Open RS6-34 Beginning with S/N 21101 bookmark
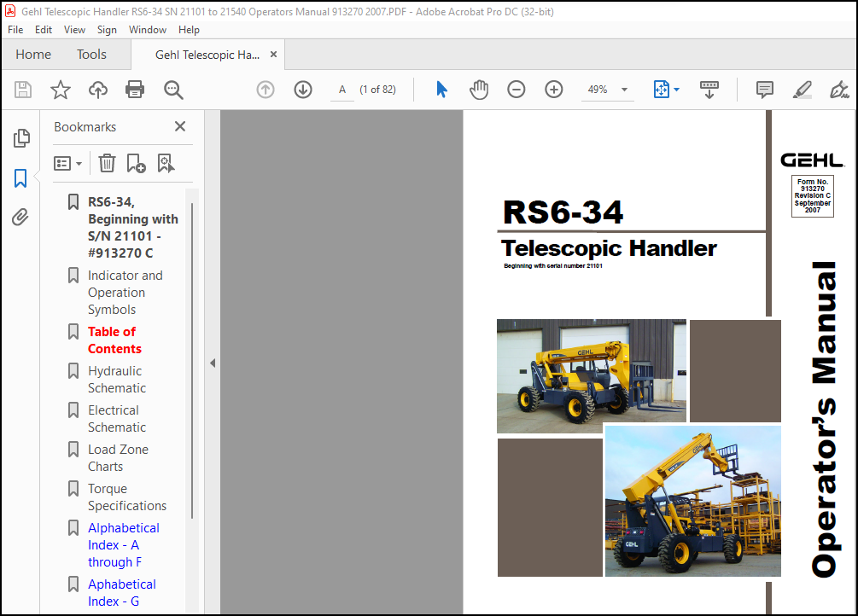Image resolution: width=858 pixels, height=616 pixels. pos(133,228)
